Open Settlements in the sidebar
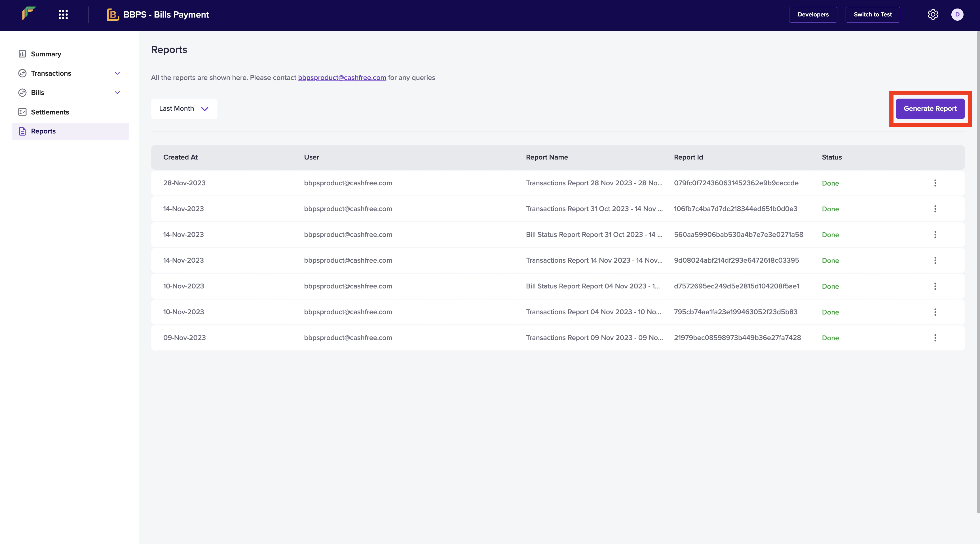The image size is (980, 544). click(50, 112)
